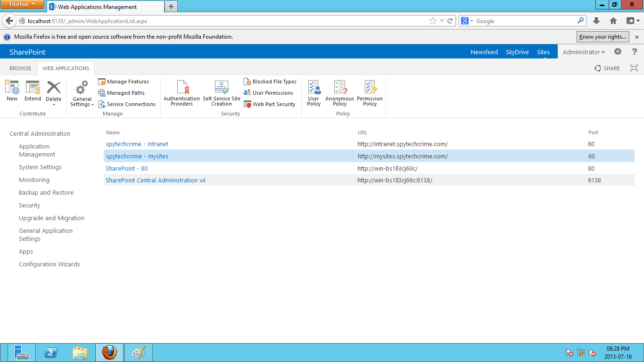The width and height of the screenshot is (644, 362).
Task: Select SharePoint Central Administration v4
Action: click(x=156, y=180)
